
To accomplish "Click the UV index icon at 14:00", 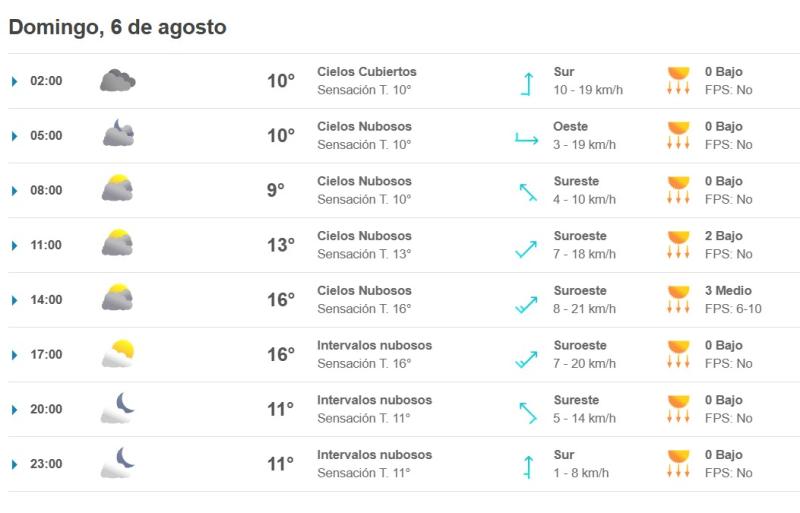I will pyautogui.click(x=679, y=300).
